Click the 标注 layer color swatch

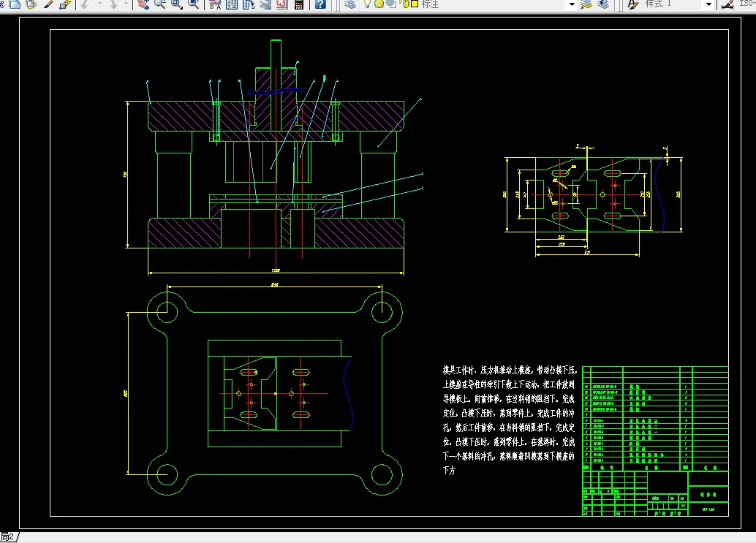413,4
